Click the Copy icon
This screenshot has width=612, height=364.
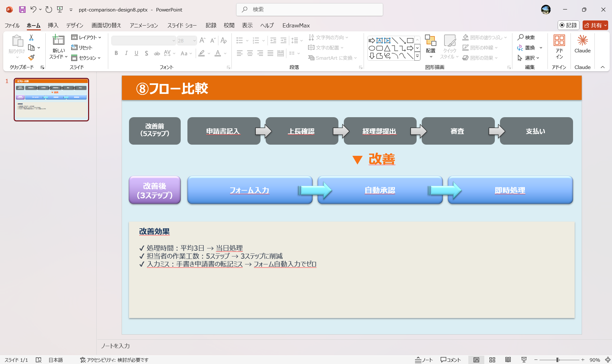click(x=31, y=48)
